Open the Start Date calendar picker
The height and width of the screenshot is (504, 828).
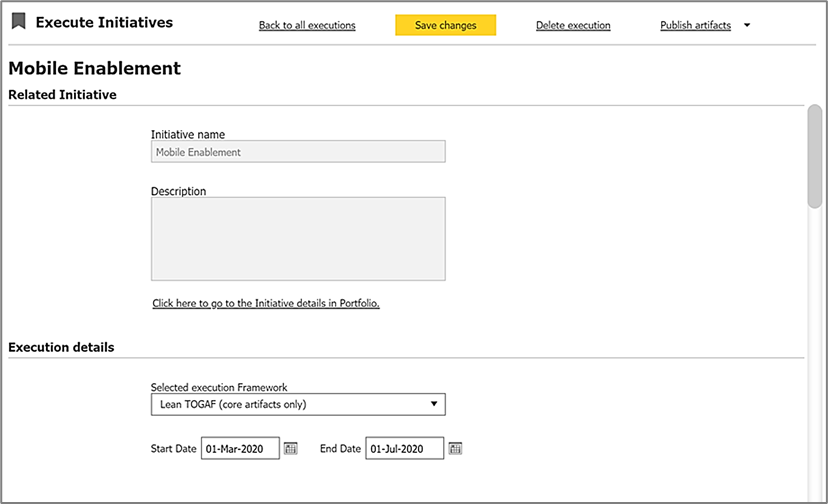(291, 449)
